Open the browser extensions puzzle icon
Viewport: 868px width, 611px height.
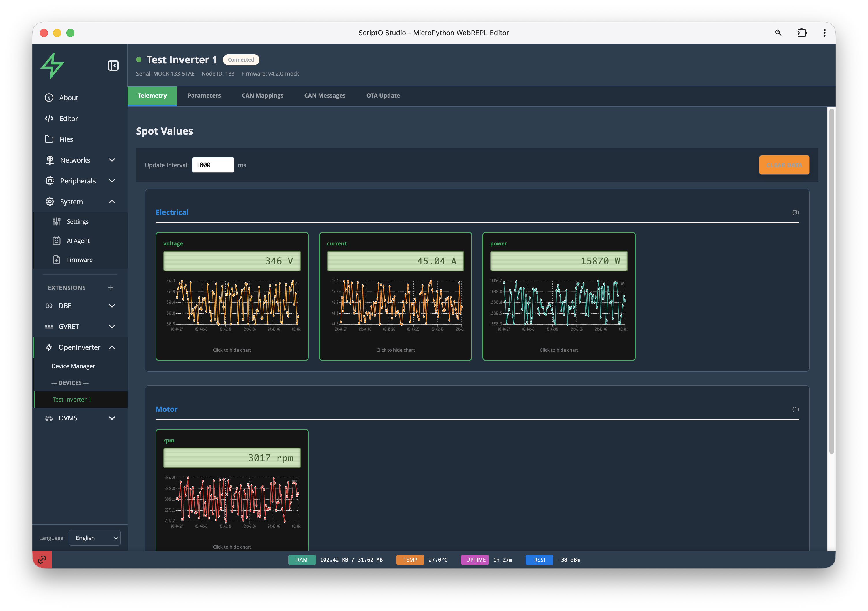click(x=801, y=33)
